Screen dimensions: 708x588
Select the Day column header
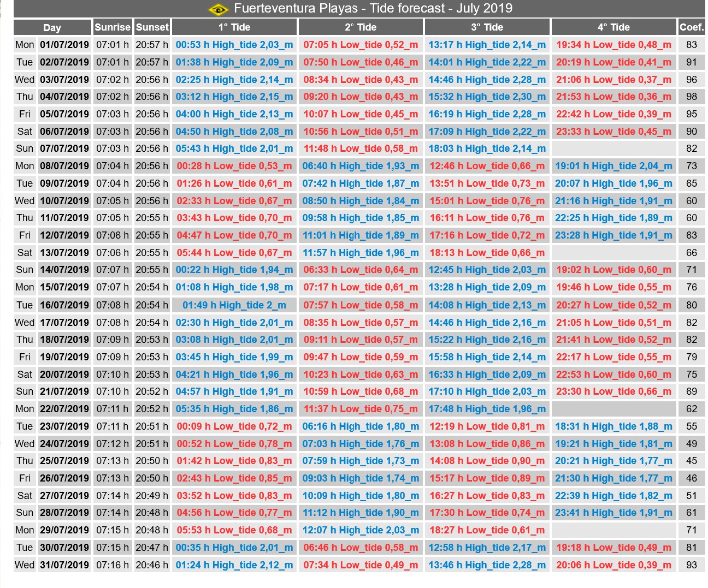[x=52, y=27]
